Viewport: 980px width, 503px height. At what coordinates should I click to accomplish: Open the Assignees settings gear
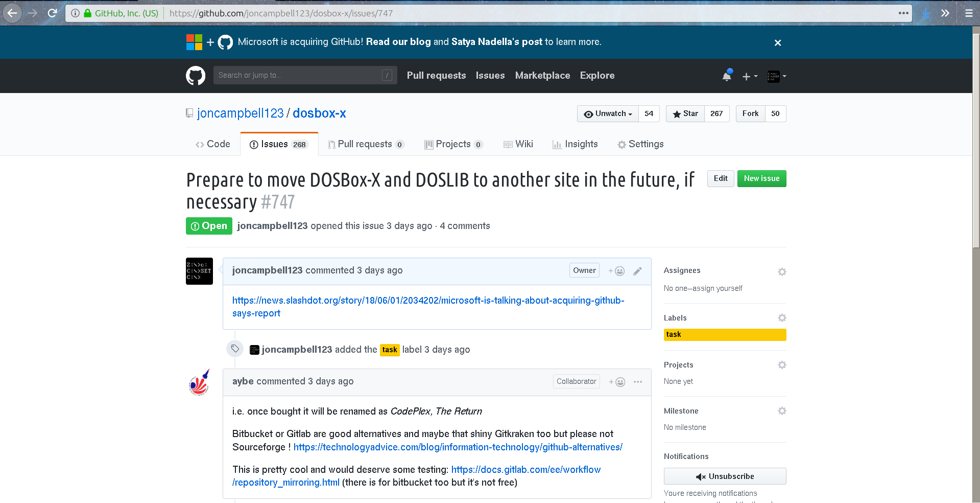tap(782, 272)
